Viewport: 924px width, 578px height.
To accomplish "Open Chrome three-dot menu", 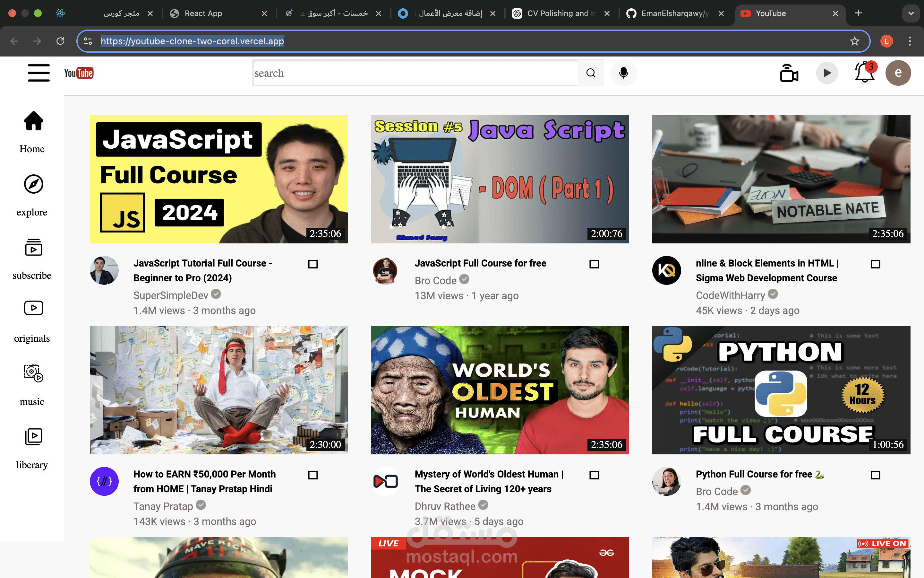I will pos(910,41).
